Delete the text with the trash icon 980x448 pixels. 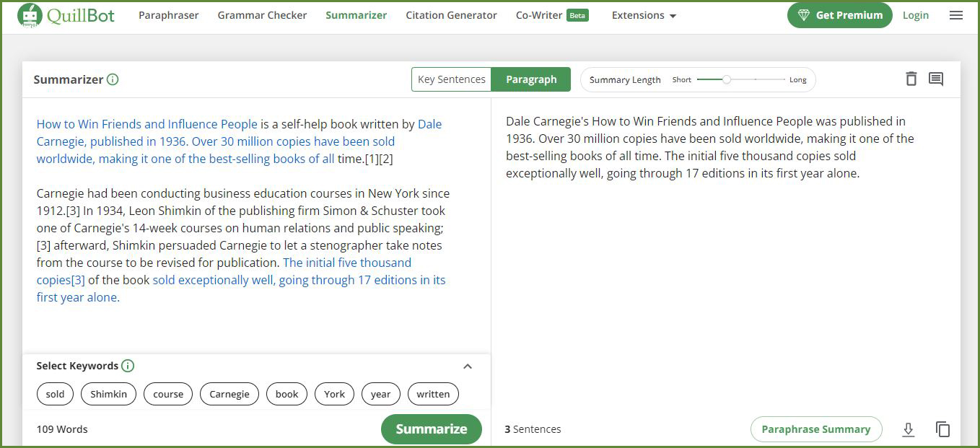911,79
